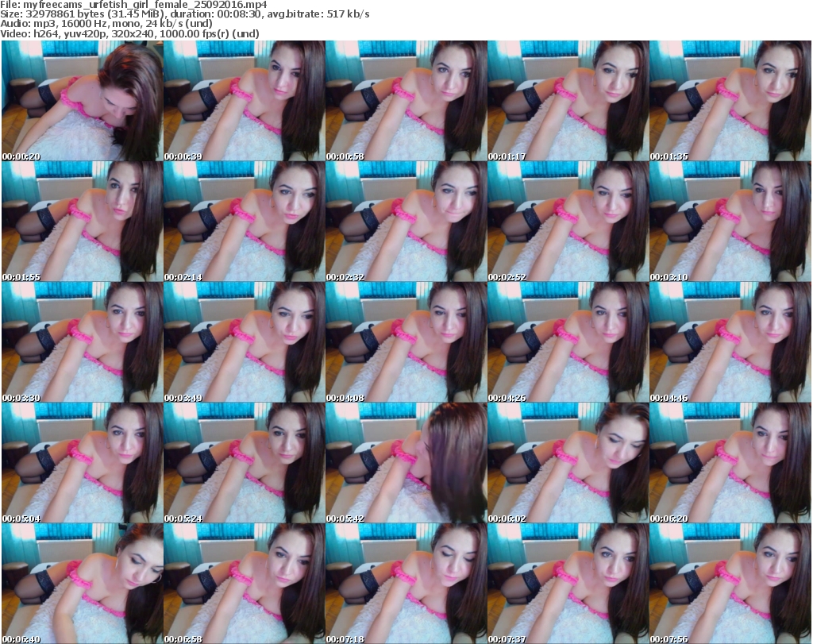Click the frame at 00:05:04
This screenshot has height=644, width=813.
[x=82, y=463]
